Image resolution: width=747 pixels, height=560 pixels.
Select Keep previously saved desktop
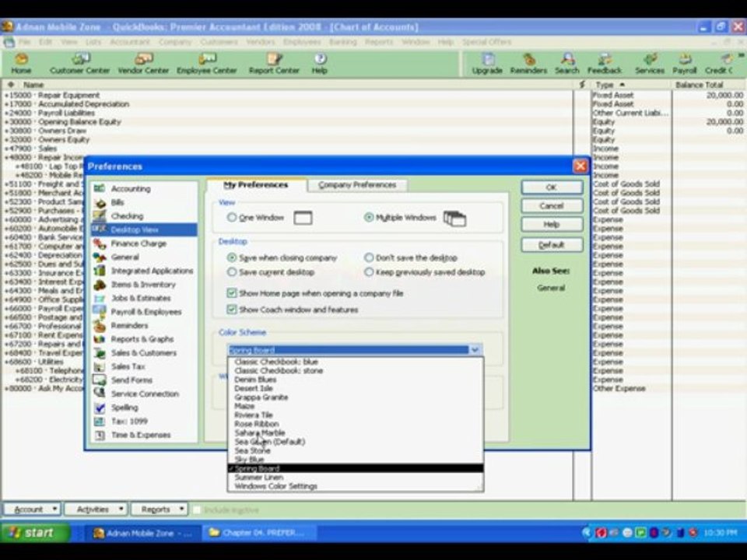pyautogui.click(x=369, y=272)
